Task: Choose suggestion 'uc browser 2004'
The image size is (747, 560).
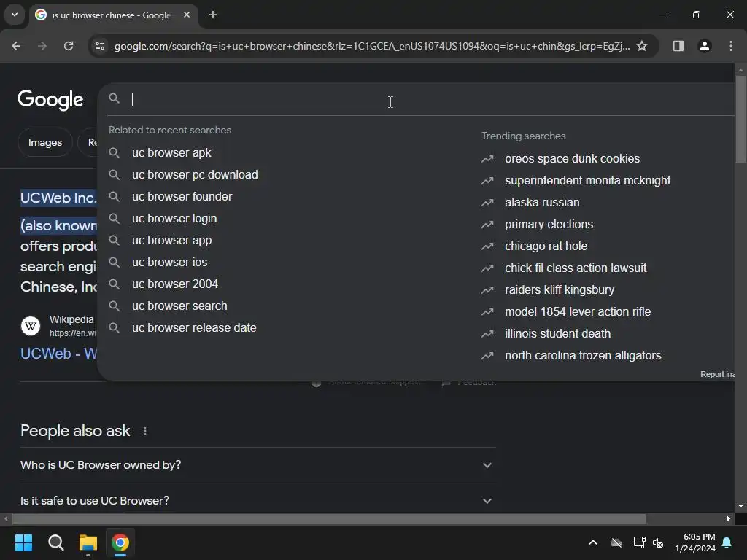Action: click(x=175, y=284)
